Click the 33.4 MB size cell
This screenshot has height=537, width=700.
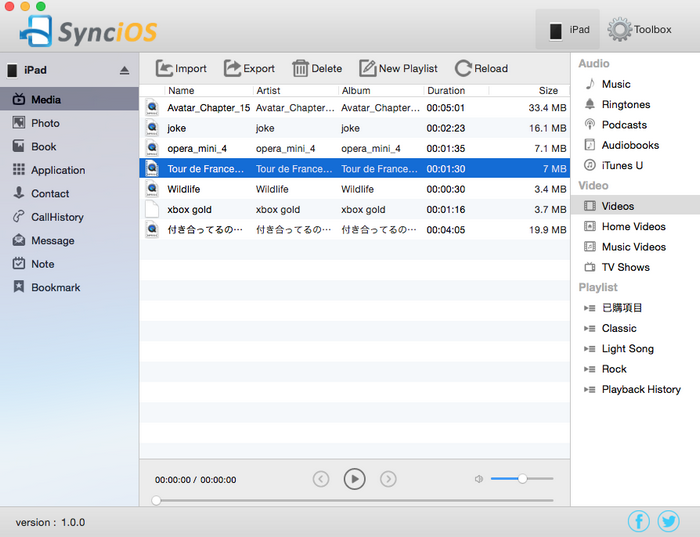[x=547, y=108]
